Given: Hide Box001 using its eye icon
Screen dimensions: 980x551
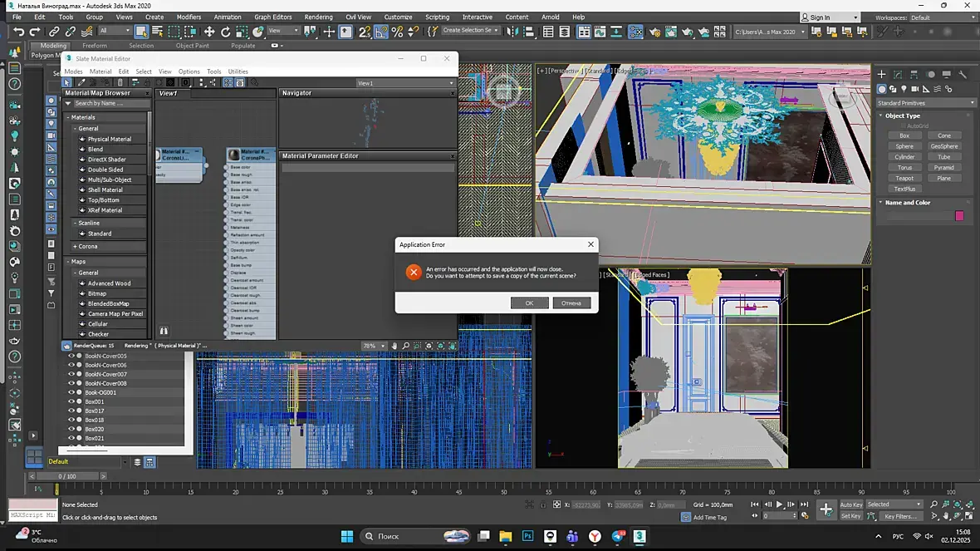Looking at the screenshot, I should pyautogui.click(x=71, y=401).
